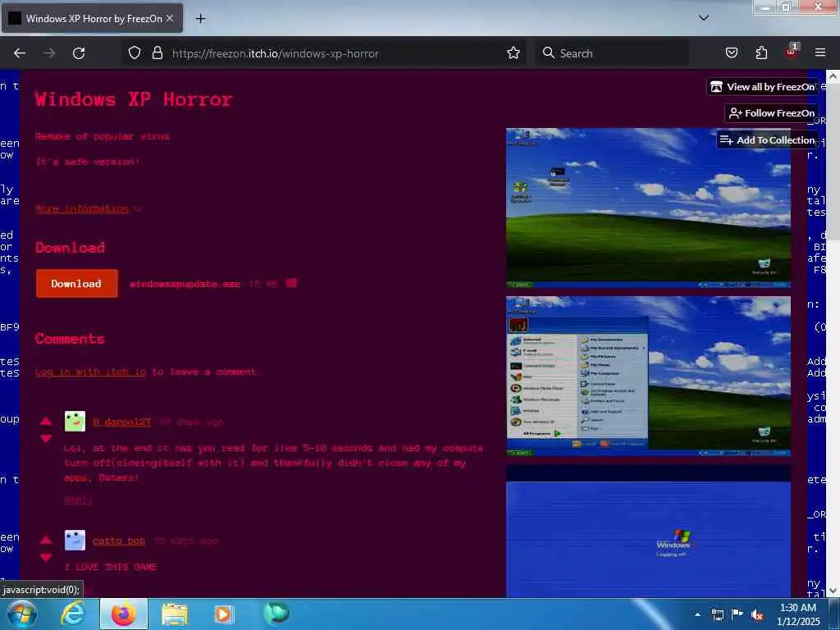Add game To Collection

pos(767,139)
